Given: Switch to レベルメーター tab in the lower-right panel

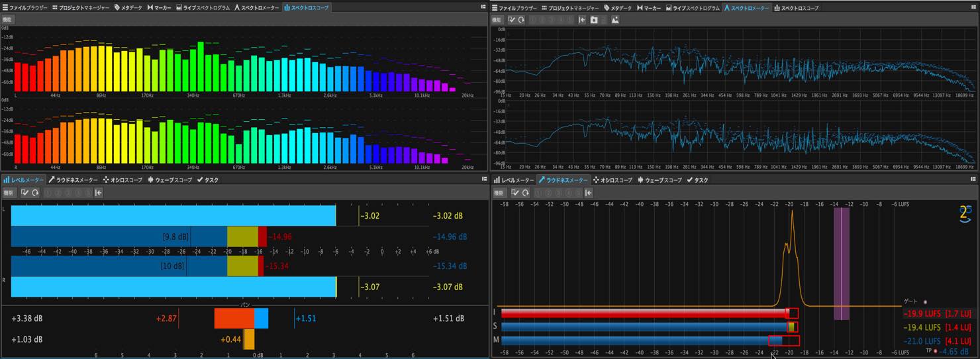Looking at the screenshot, I should 514,180.
